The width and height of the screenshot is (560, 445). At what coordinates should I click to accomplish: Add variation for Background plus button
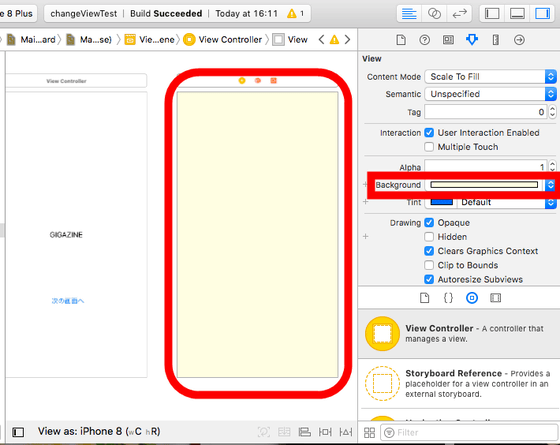click(365, 185)
